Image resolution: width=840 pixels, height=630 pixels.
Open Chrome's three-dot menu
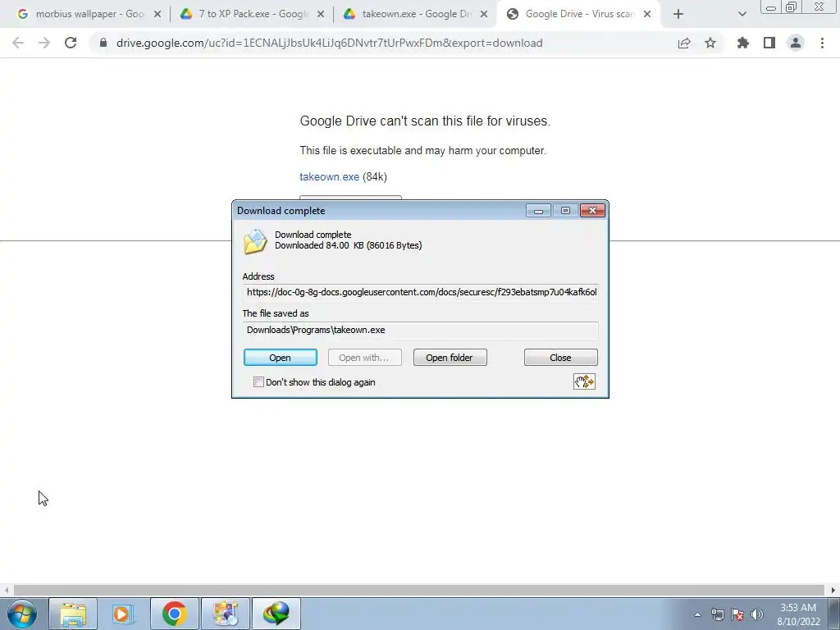click(x=822, y=43)
